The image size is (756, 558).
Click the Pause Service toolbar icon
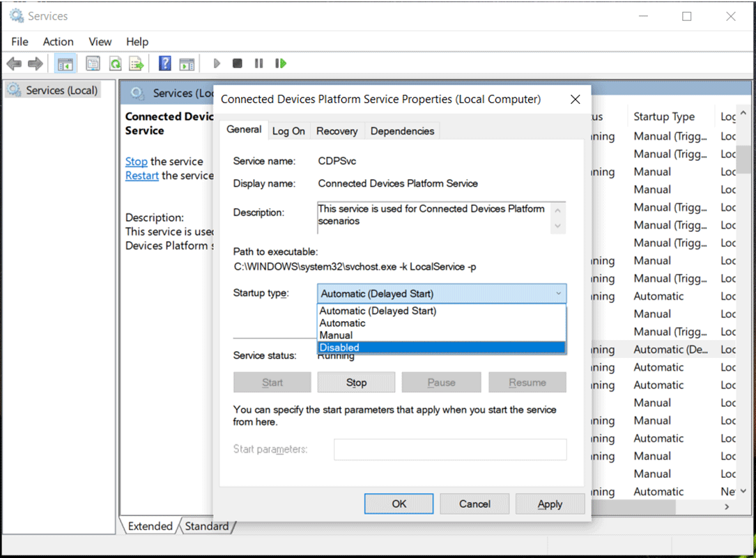[259, 63]
